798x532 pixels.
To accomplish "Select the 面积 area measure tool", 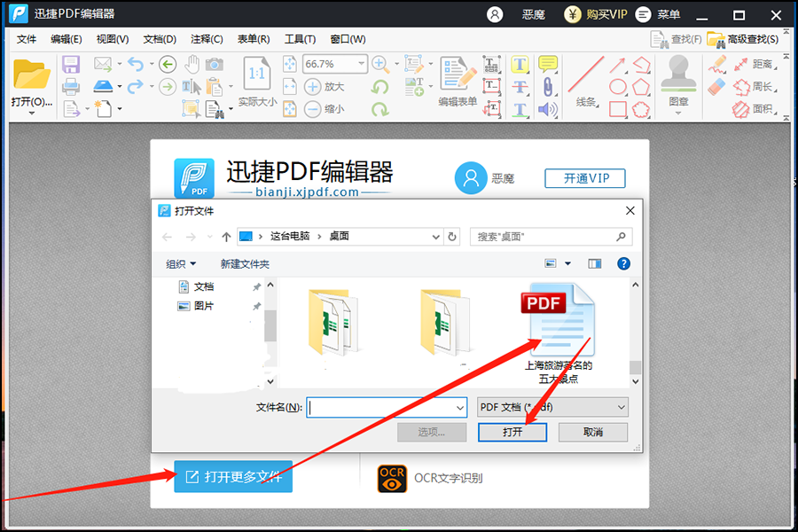I will pos(755,109).
